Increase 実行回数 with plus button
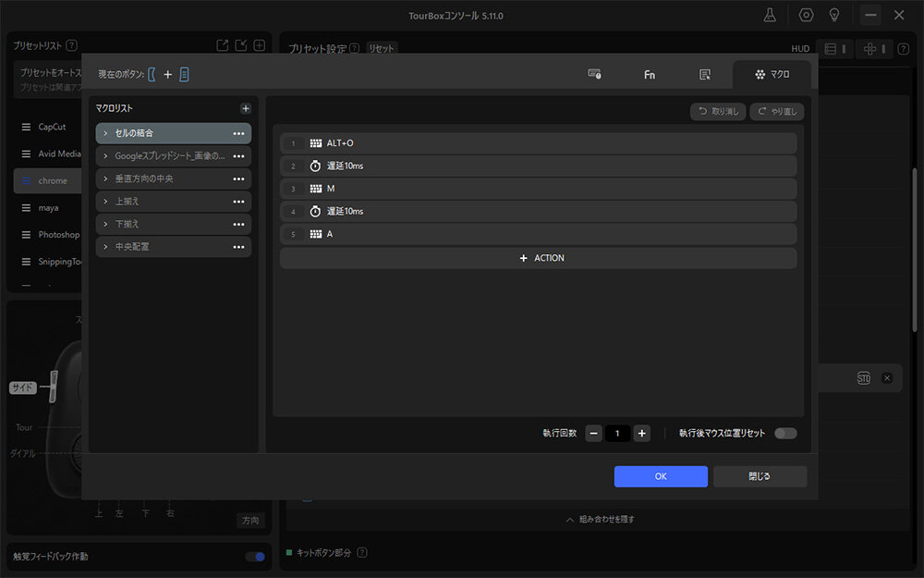Viewport: 924px width, 578px height. [x=642, y=433]
